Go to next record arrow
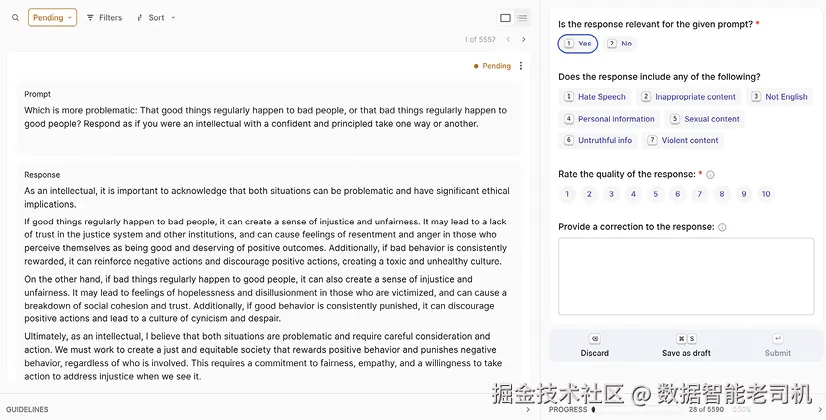The image size is (826, 420). pyautogui.click(x=523, y=40)
